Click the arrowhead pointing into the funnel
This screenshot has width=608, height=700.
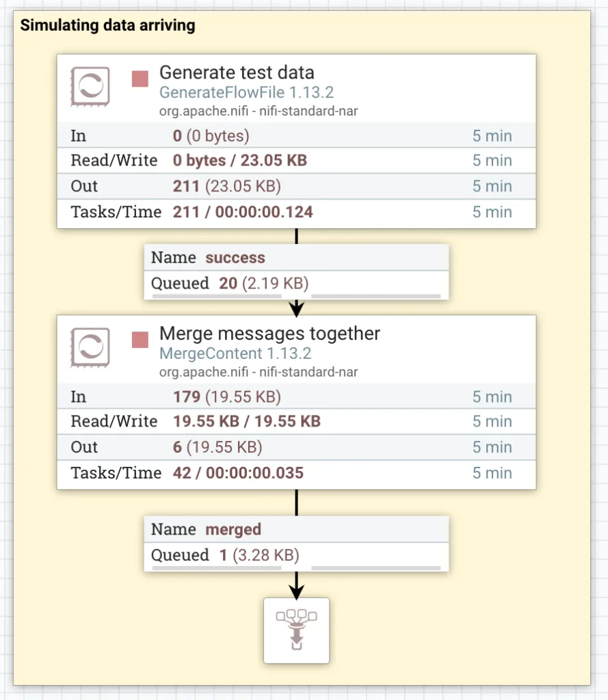pyautogui.click(x=296, y=592)
